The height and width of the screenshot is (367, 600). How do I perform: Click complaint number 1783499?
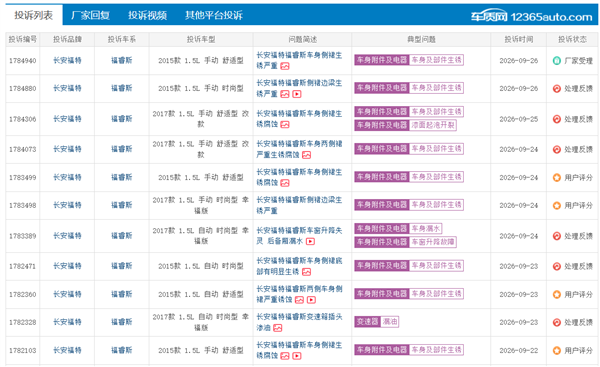pos(23,178)
